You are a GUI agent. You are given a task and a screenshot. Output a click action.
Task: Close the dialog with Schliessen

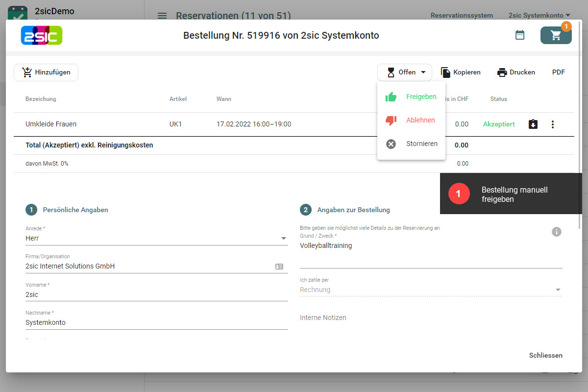(x=545, y=355)
